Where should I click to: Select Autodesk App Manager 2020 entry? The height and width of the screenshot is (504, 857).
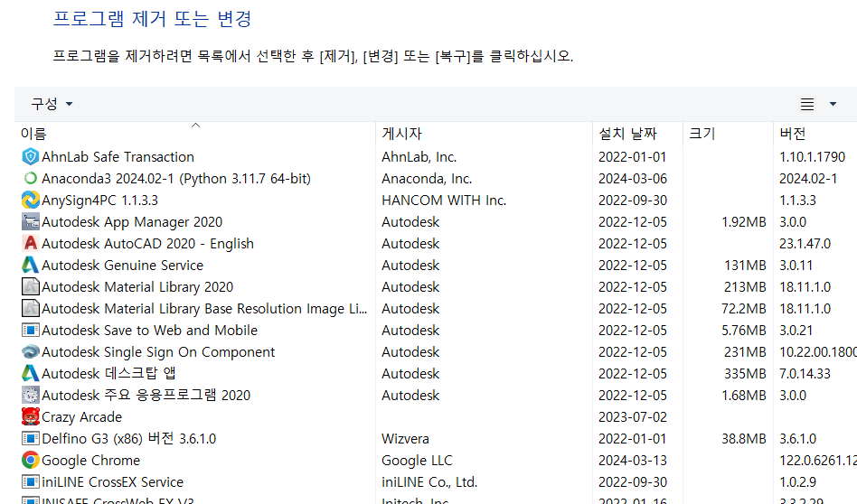tap(132, 221)
